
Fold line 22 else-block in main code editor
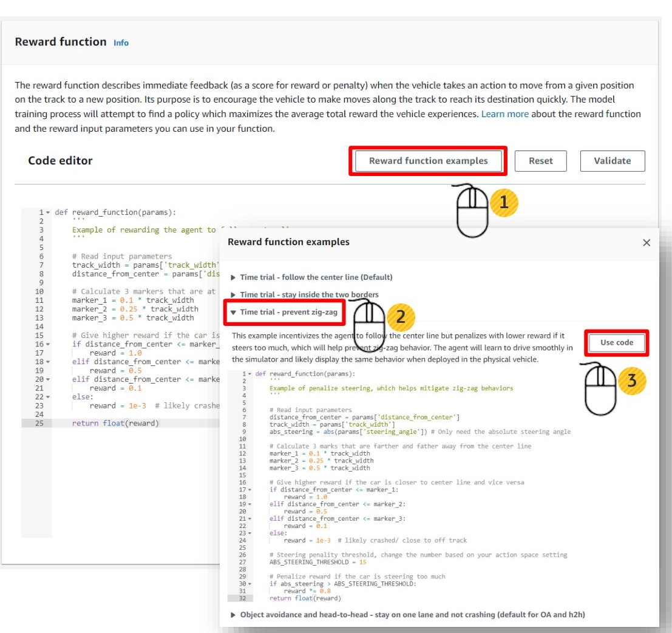[49, 397]
